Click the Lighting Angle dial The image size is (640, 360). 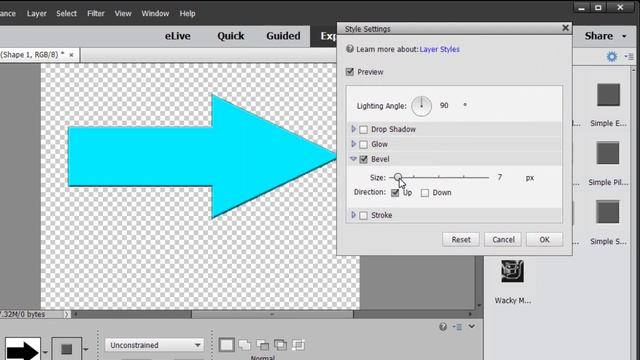coord(421,106)
